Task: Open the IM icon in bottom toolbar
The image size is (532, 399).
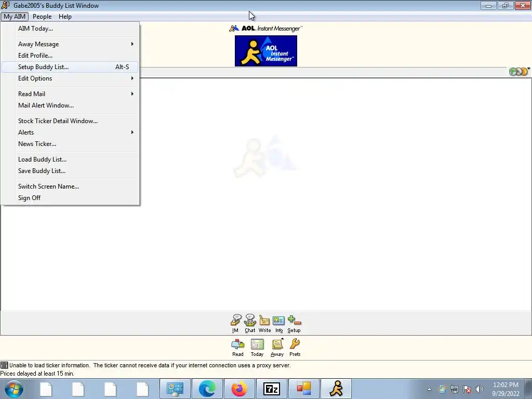Action: [235, 323]
